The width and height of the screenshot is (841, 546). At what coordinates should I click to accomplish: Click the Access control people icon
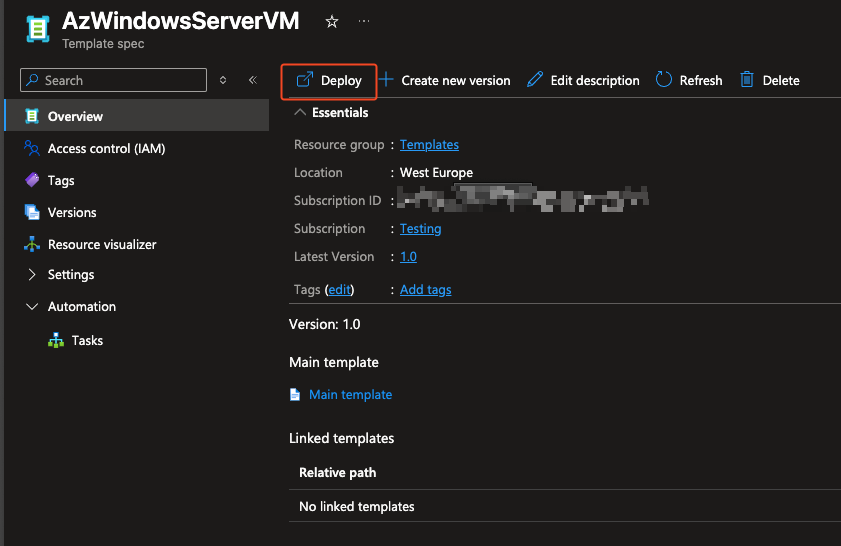(x=32, y=148)
